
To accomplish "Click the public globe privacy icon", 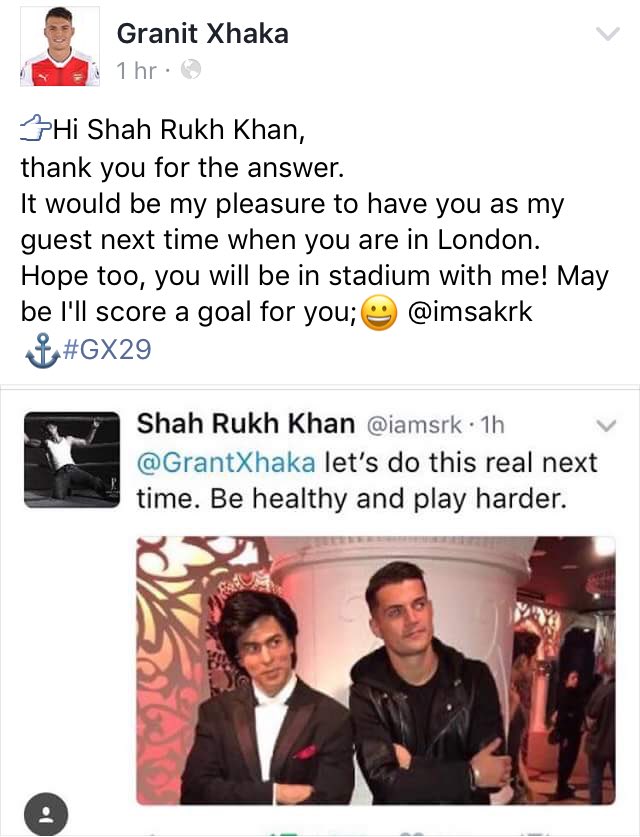I will 191,69.
